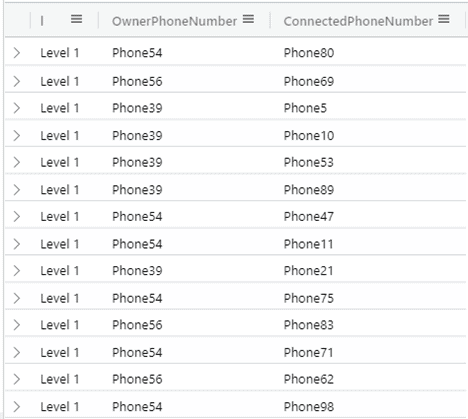This screenshot has height=419, width=468.
Task: Expand the row with Phone80
Action: coord(17,53)
